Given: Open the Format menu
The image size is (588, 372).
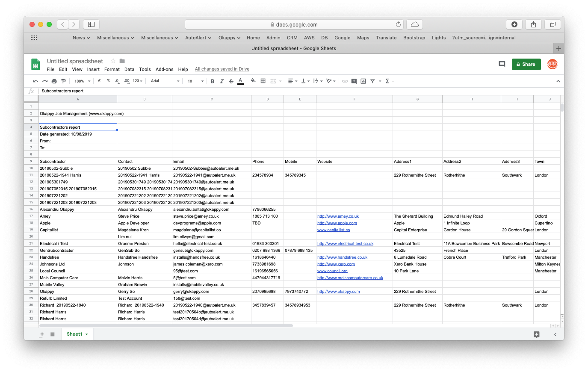Looking at the screenshot, I should tap(112, 69).
